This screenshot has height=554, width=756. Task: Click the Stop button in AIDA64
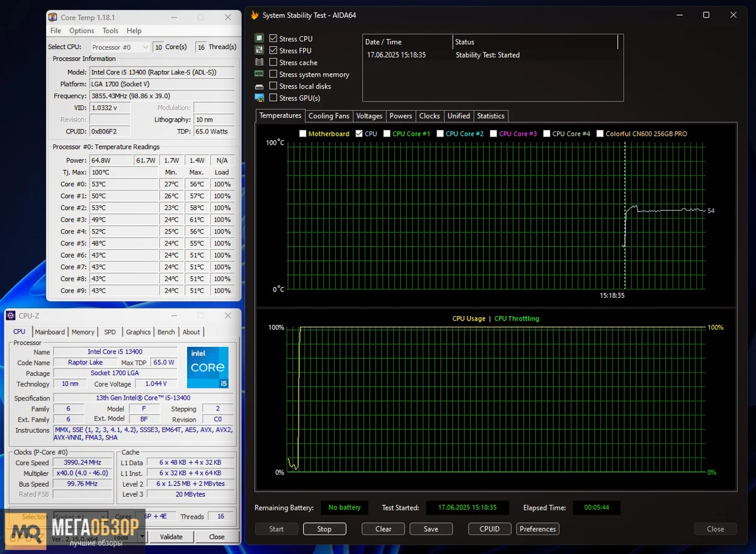pyautogui.click(x=324, y=529)
